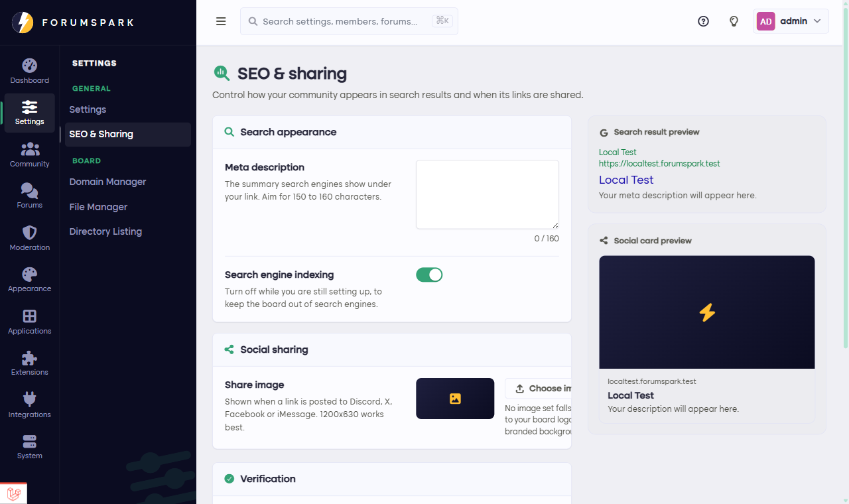The width and height of the screenshot is (849, 504).
Task: Click the Laravel debug bar icon
Action: point(13,493)
